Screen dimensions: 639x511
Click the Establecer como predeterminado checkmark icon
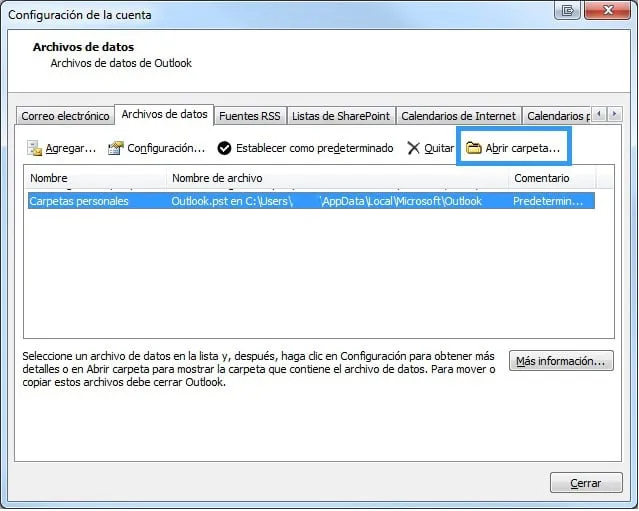(224, 149)
